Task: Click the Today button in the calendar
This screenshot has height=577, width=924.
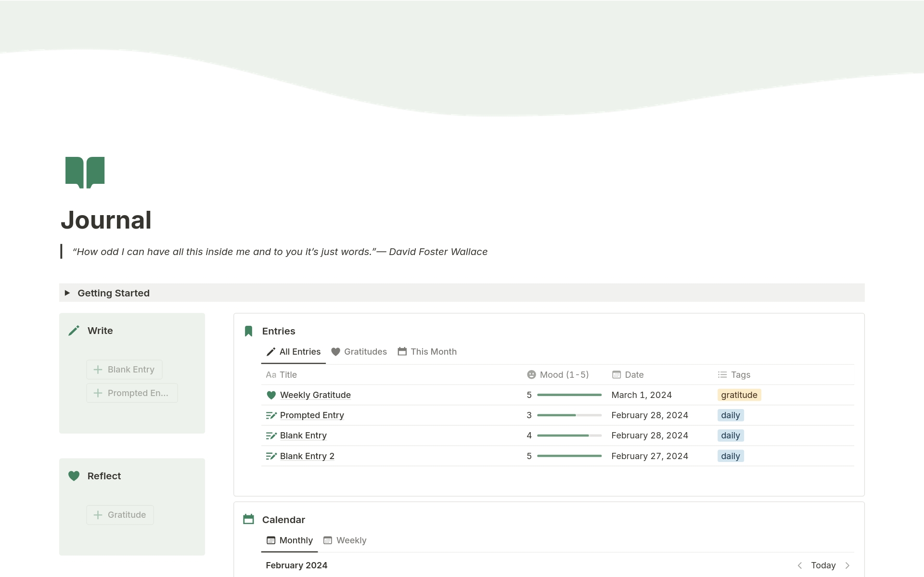Action: [x=823, y=565]
